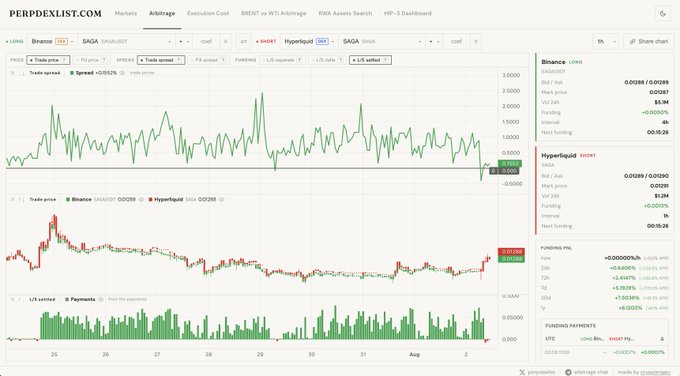Focus the short leg coef input
This screenshot has width=680, height=376.
click(456, 41)
